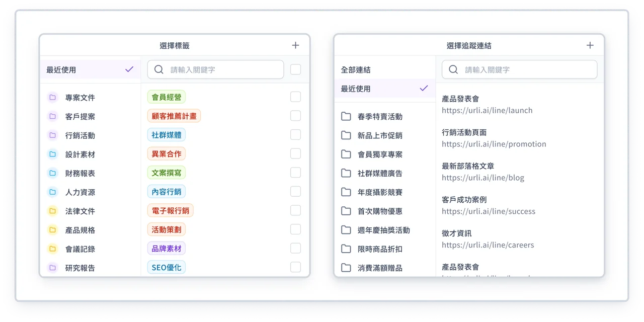Open the urli.ai/line/success link

point(489,211)
